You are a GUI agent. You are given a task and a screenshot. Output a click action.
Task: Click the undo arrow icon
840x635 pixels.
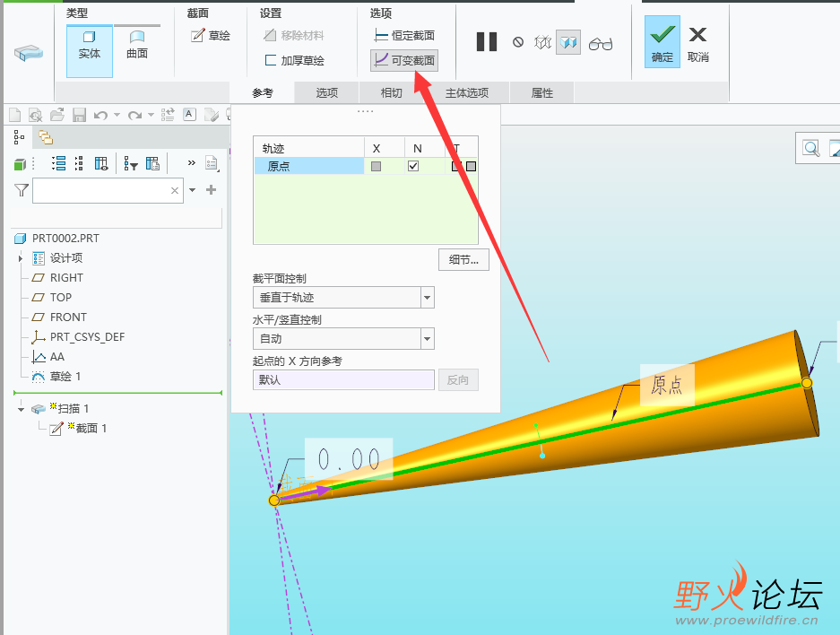100,115
